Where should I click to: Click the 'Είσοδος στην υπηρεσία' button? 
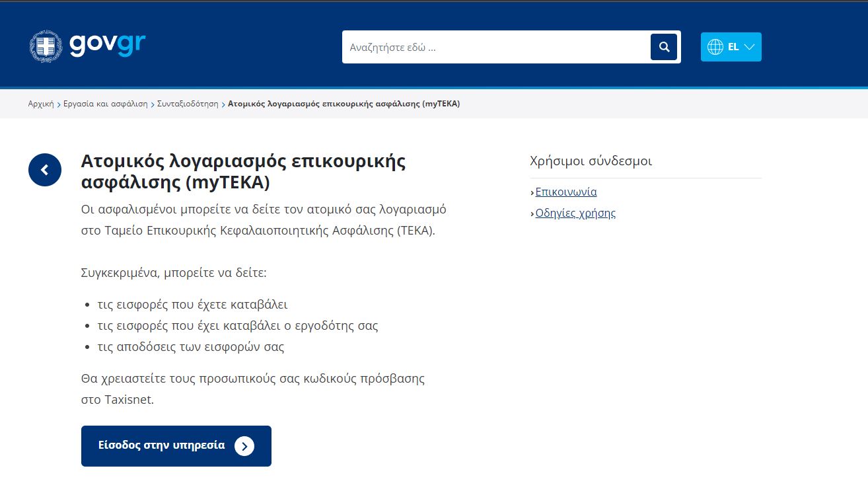[162, 445]
